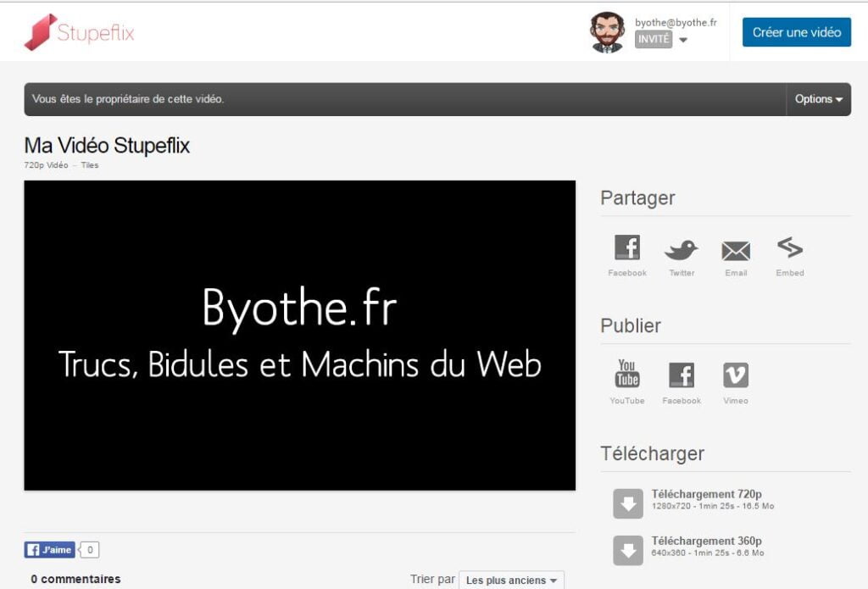The height and width of the screenshot is (589, 868).
Task: Share the video on Twitter
Action: coord(682,247)
